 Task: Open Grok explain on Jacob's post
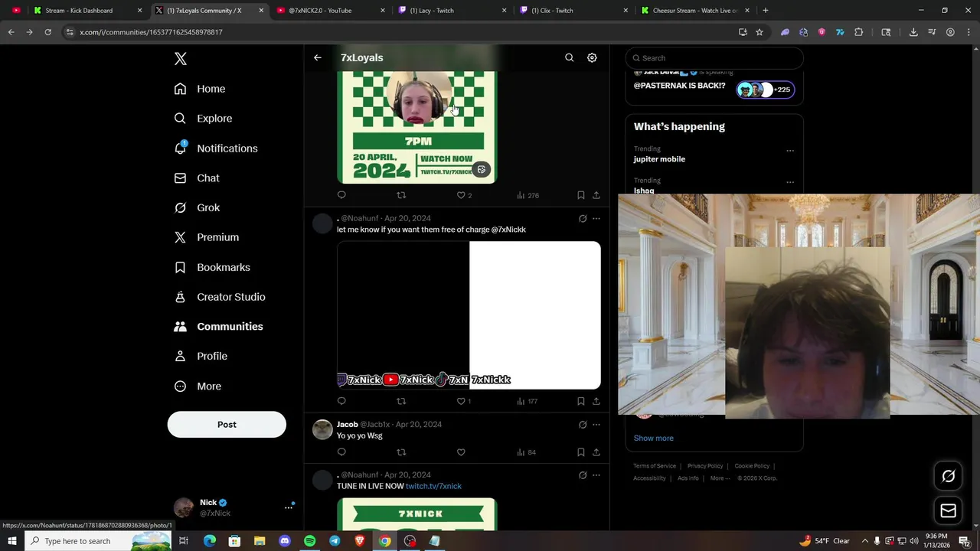pos(583,425)
